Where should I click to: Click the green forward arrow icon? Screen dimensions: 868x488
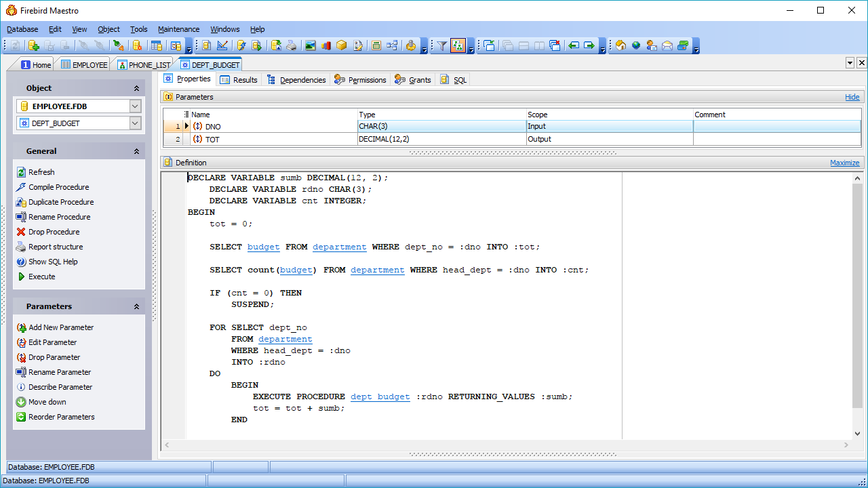click(x=589, y=45)
